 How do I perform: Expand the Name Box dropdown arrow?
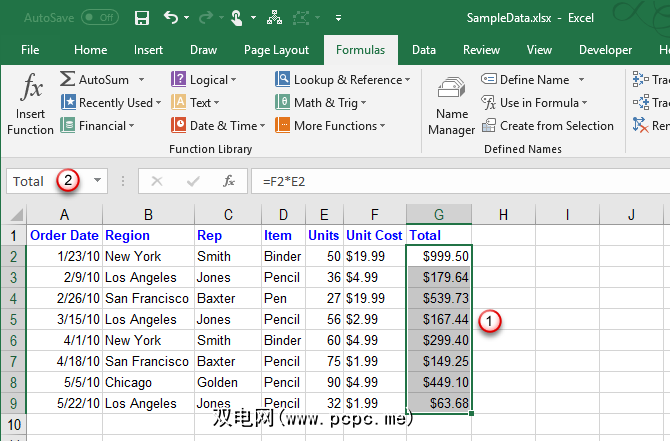point(97,181)
